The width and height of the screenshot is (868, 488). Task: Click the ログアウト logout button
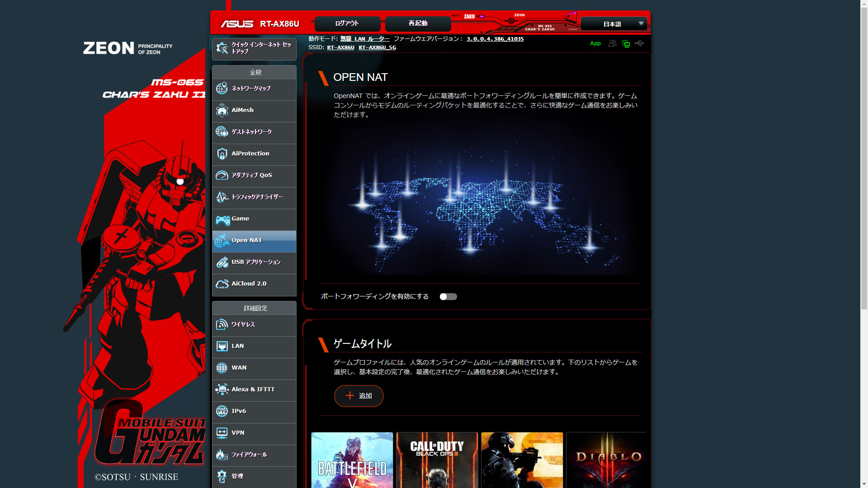coord(347,23)
